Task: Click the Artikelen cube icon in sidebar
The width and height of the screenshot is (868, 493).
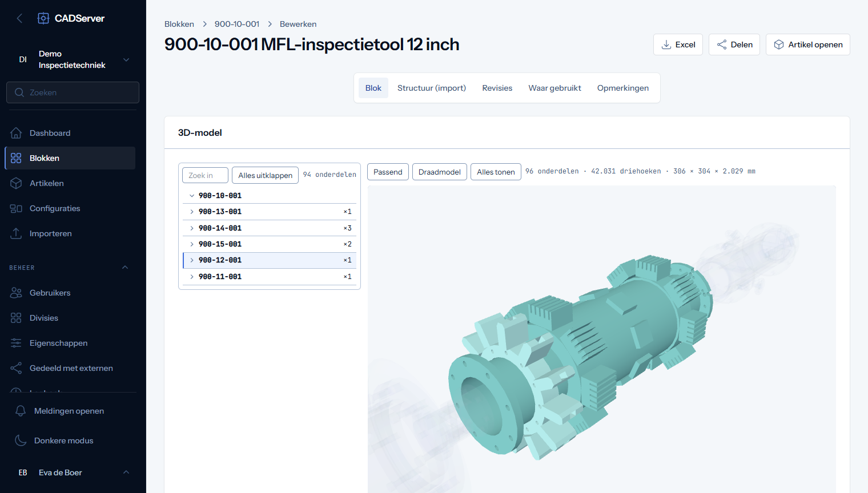Action: click(16, 183)
